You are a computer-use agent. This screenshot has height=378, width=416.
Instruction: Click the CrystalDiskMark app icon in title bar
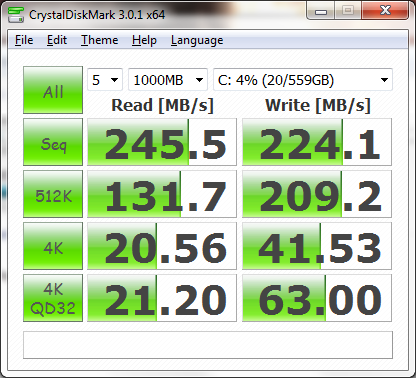pos(16,14)
